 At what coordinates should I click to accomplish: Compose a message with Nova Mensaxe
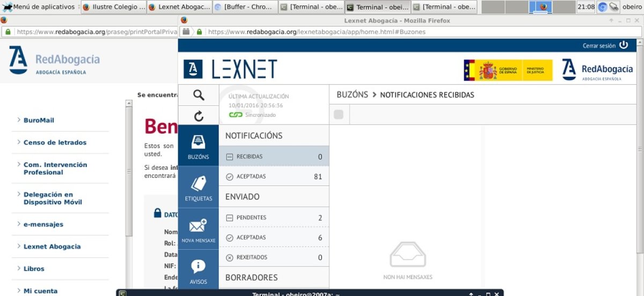[x=199, y=229]
